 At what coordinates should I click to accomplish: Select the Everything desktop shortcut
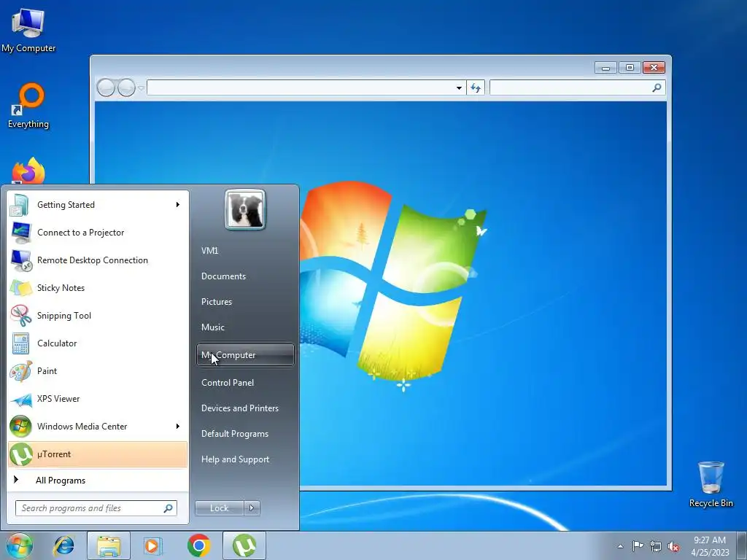click(x=29, y=106)
